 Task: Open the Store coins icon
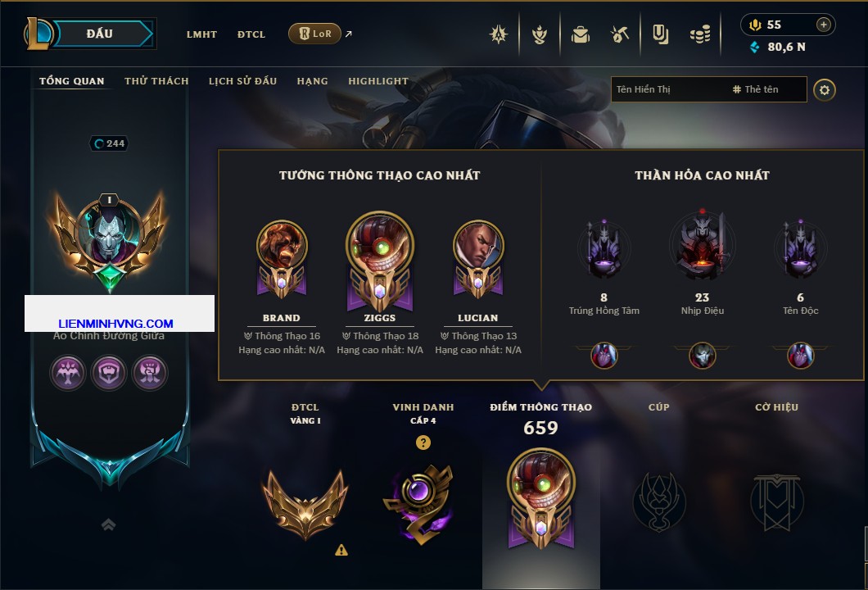[699, 34]
